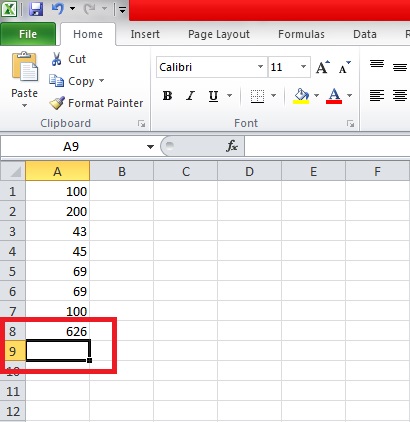This screenshot has width=410, height=422.
Task: Open the green File menu
Action: (28, 34)
